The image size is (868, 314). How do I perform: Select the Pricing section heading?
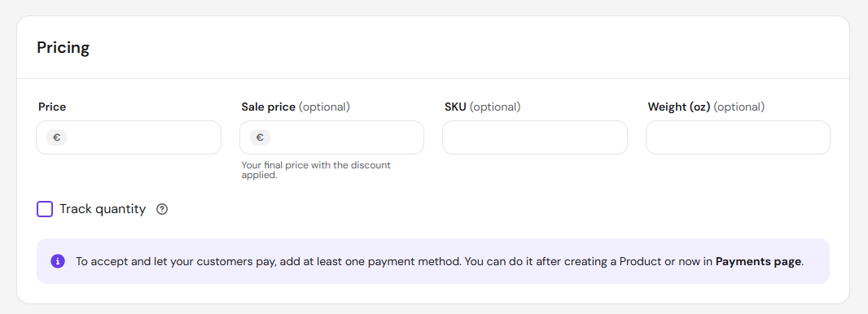[x=64, y=47]
